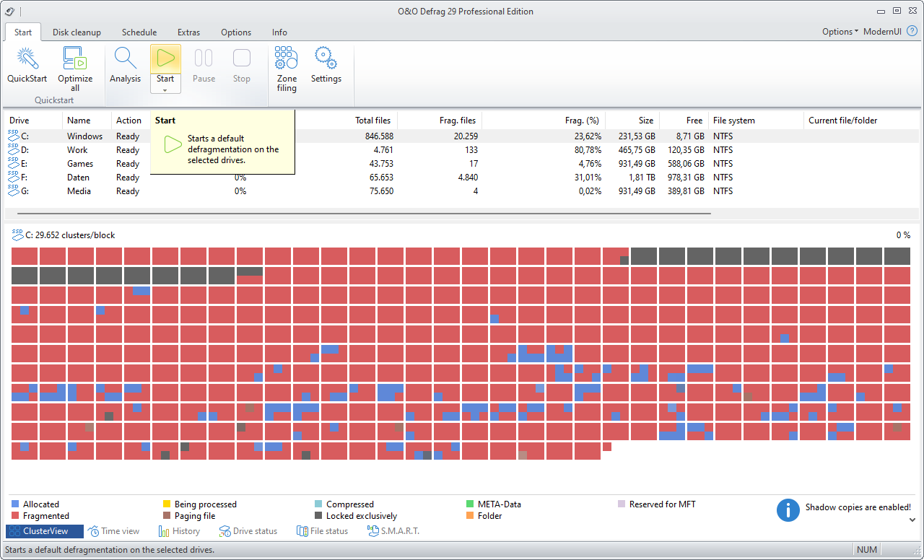Click the Being processed yellow swatch
This screenshot has width=924, height=560.
click(167, 504)
